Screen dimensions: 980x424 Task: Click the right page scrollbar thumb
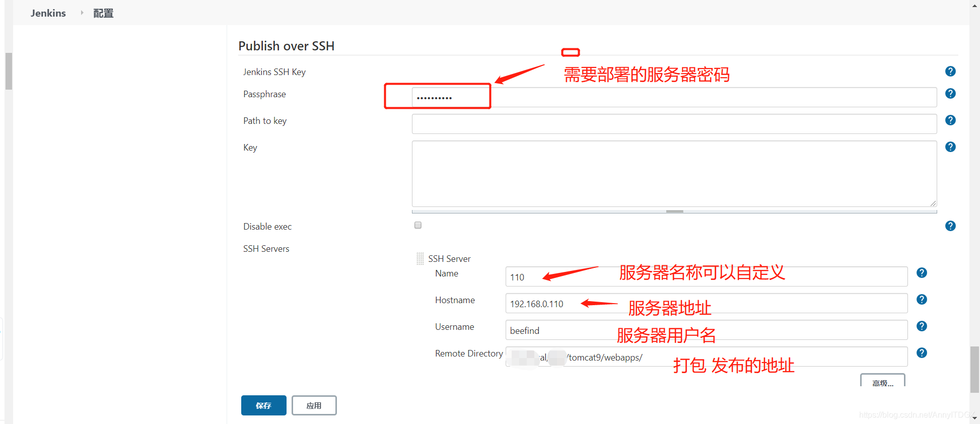point(975,369)
